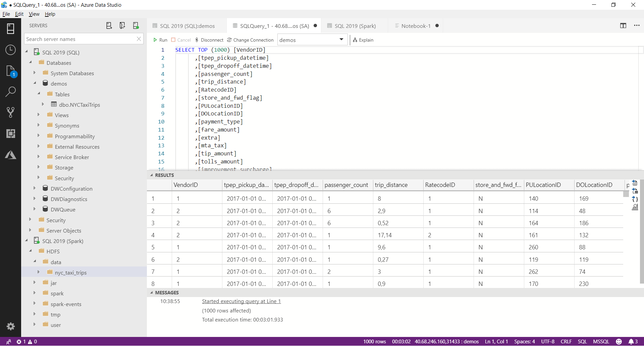Click in the Search server names field
The width and height of the screenshot is (644, 346).
(x=80, y=39)
